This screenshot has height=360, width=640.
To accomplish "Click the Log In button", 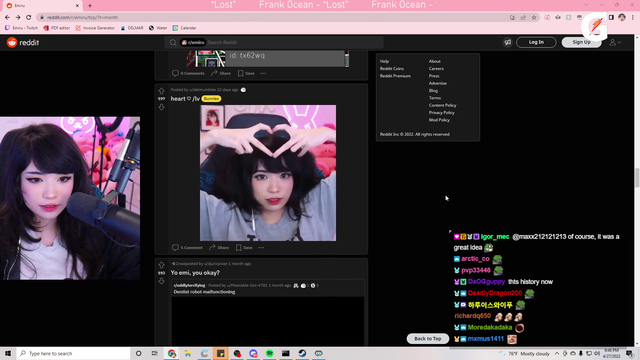I will [536, 42].
